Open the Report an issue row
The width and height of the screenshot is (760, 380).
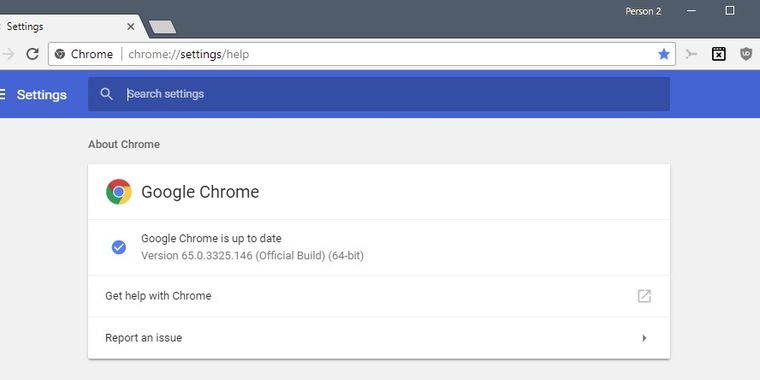[379, 338]
